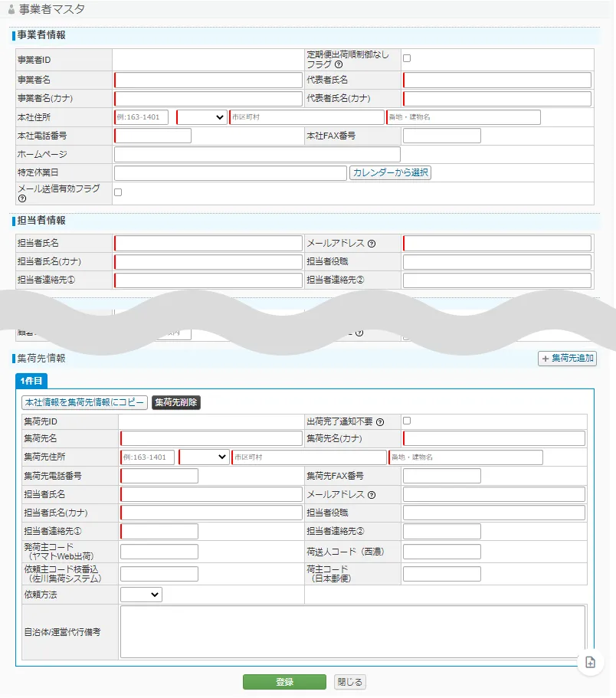Click the 集荷先追加 plus button
Image resolution: width=616 pixels, height=698 pixels.
coord(567,359)
